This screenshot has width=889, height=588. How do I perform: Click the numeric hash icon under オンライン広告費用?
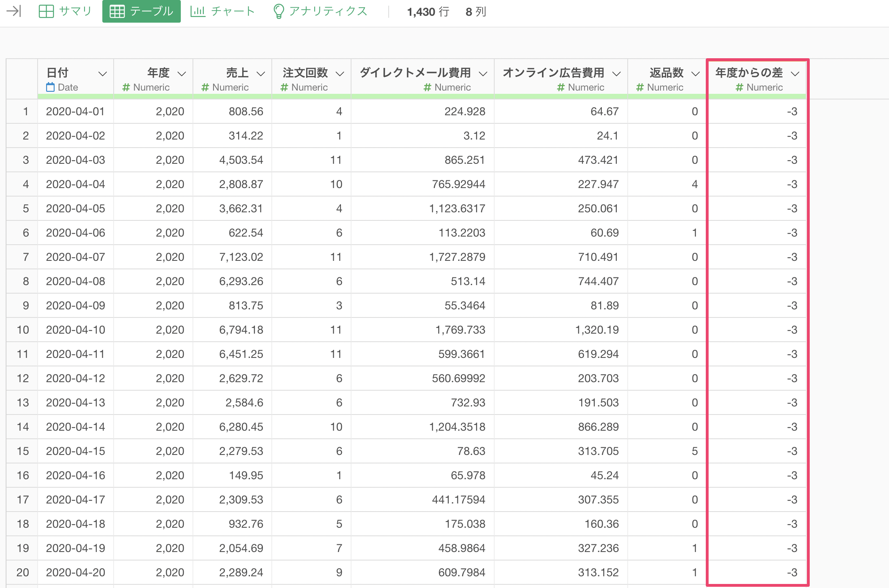tap(561, 87)
